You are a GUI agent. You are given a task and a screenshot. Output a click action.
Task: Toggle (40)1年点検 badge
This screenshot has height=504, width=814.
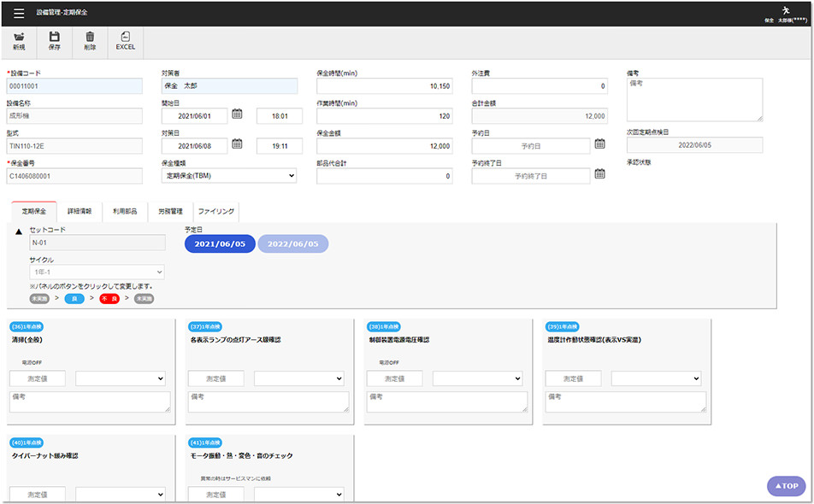27,442
